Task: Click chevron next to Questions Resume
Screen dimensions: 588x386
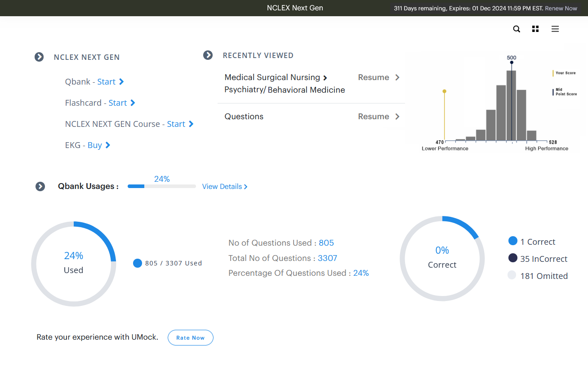Action: (x=397, y=117)
